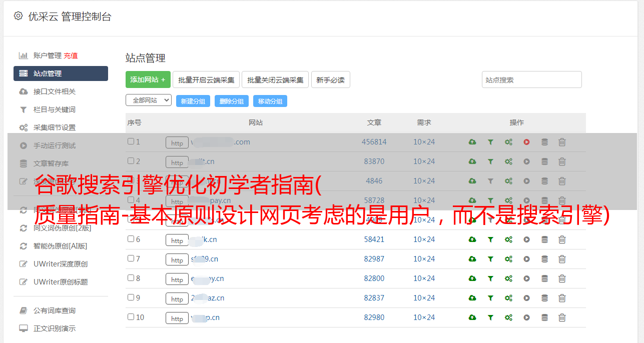Image resolution: width=644 pixels, height=343 pixels.
Task: Click article count 82987
Action: pos(374,259)
